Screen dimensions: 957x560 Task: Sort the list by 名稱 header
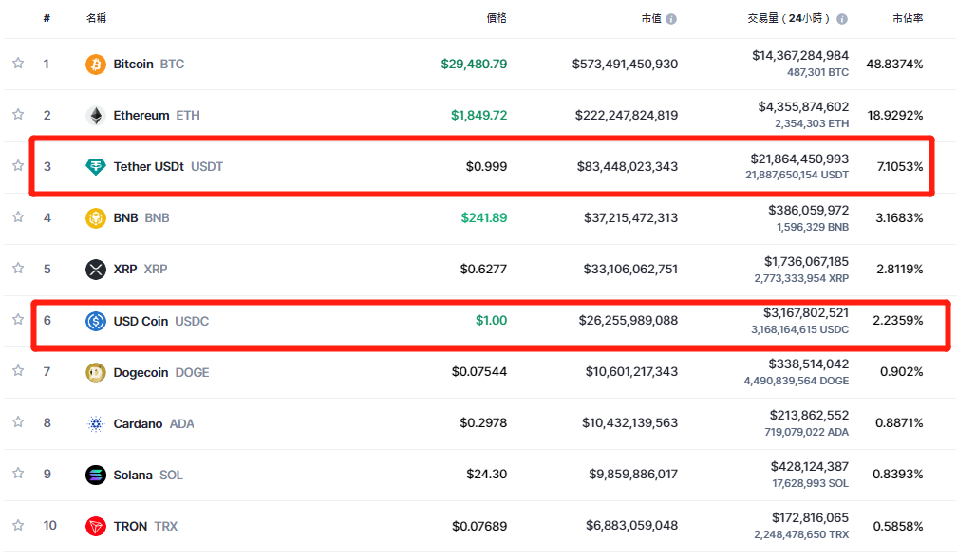(96, 18)
